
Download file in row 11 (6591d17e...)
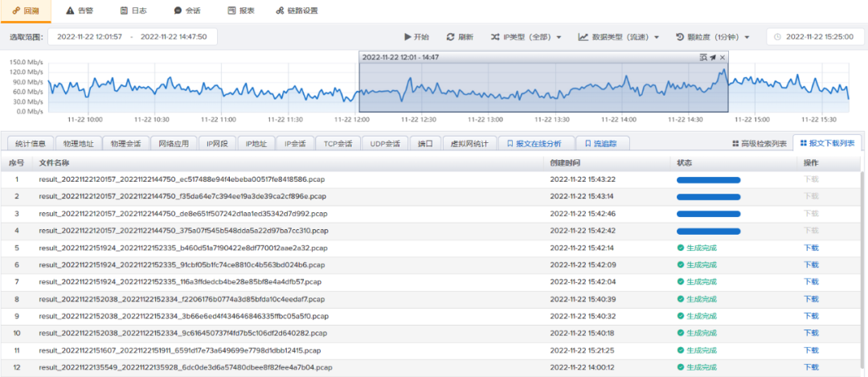(x=811, y=350)
